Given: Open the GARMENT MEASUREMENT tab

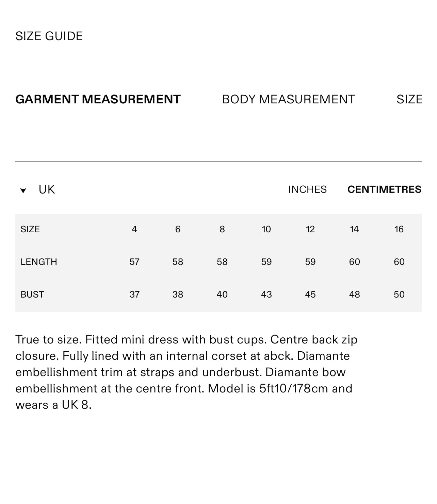Looking at the screenshot, I should pos(98,99).
